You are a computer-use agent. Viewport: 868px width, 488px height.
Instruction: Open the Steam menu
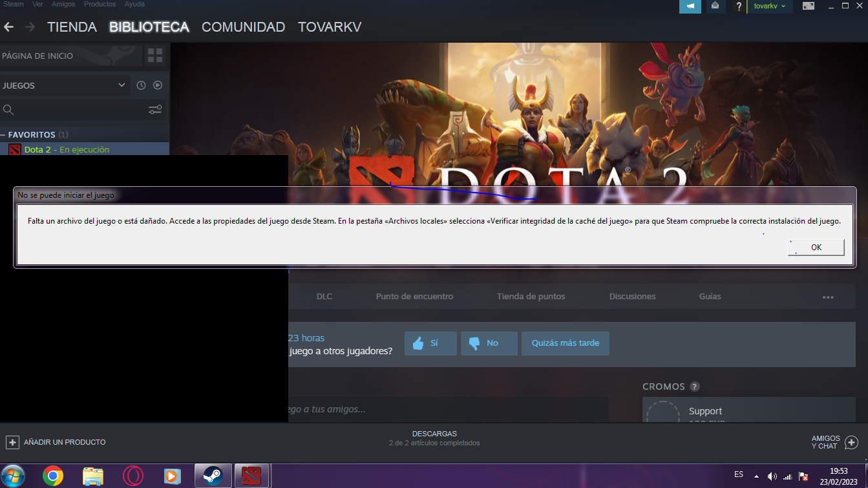14,4
